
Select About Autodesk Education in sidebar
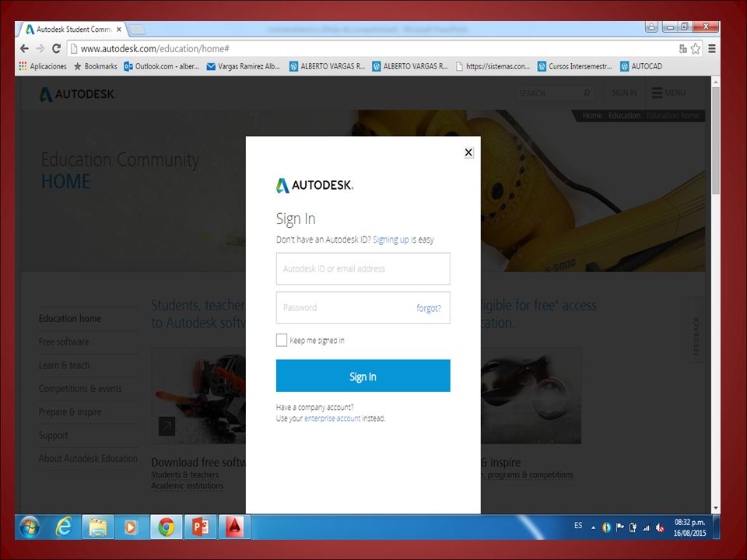88,459
